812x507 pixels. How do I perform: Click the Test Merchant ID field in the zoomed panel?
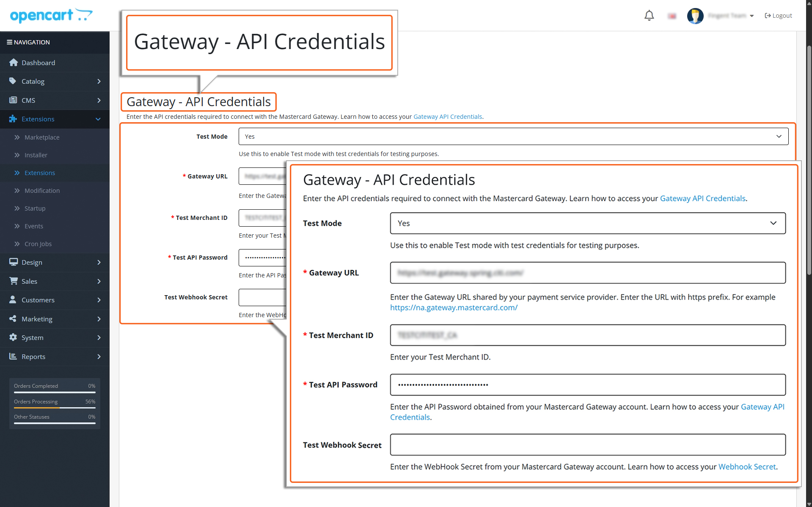[588, 335]
